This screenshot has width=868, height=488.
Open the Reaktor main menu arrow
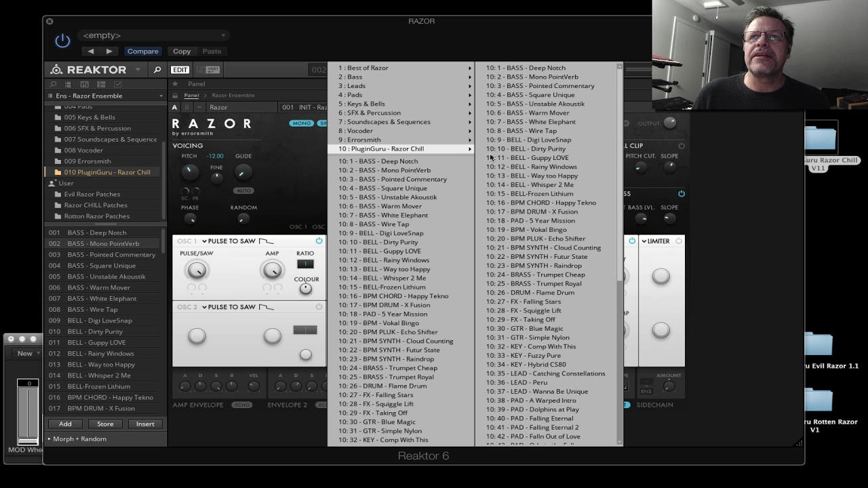[x=138, y=70]
